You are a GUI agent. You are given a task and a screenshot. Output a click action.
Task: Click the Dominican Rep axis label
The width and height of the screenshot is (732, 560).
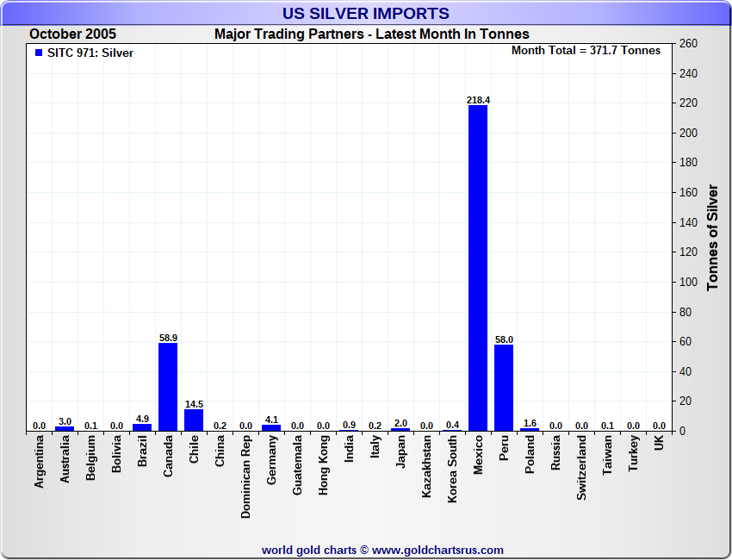(245, 476)
